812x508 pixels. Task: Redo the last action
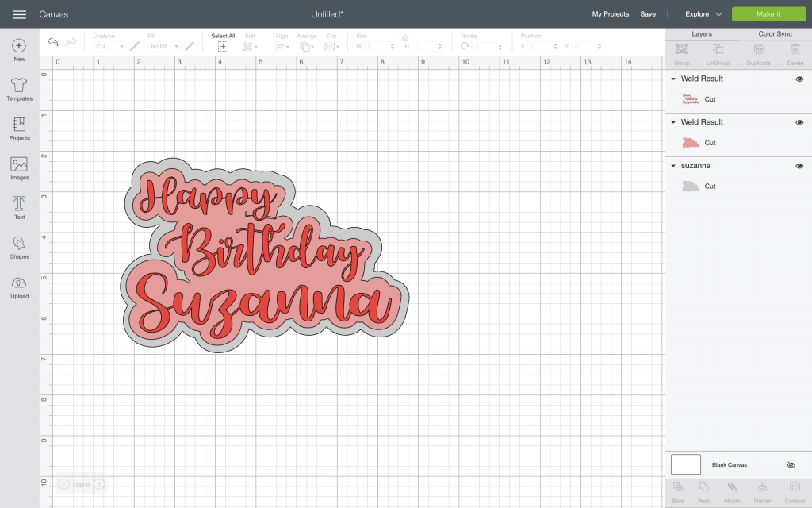(x=71, y=42)
